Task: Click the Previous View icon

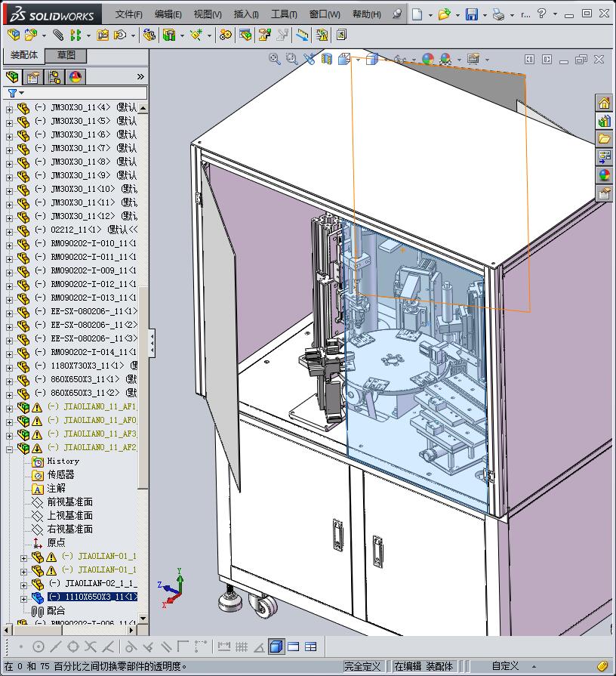Action: coord(309,59)
